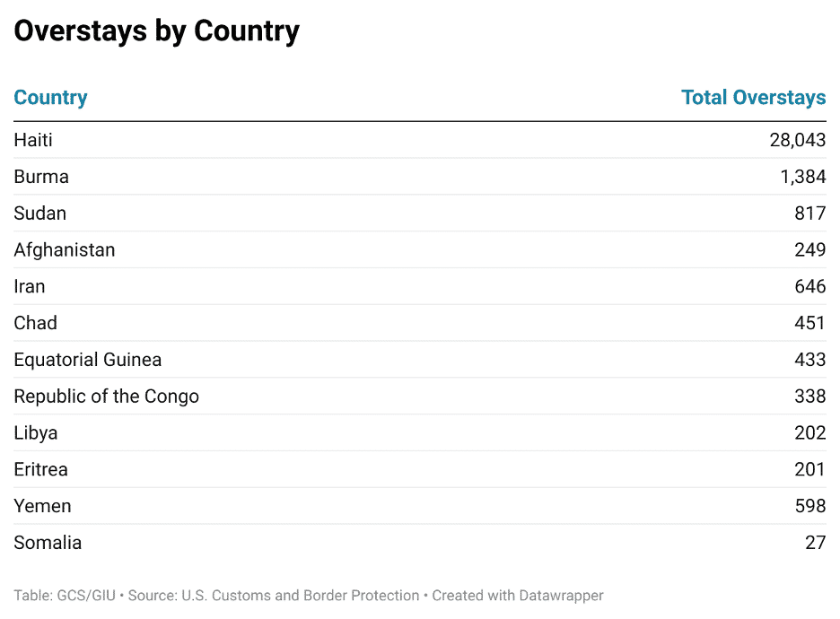Select the Sudan country cell

(40, 214)
